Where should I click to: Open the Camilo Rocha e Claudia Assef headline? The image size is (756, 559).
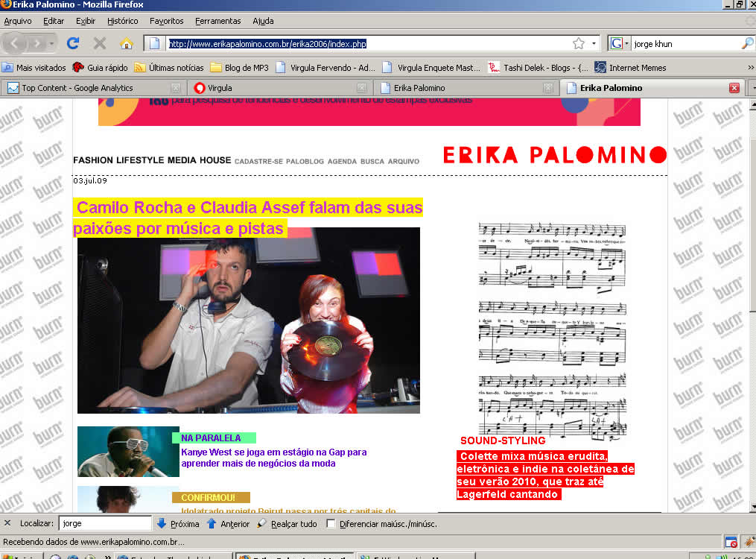pyautogui.click(x=248, y=218)
